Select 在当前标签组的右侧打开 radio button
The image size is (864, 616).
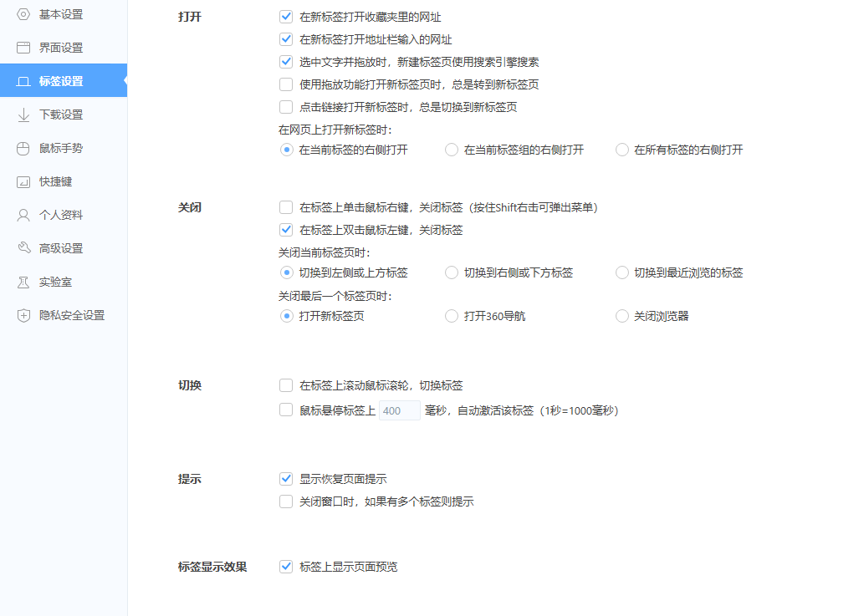[x=452, y=150]
